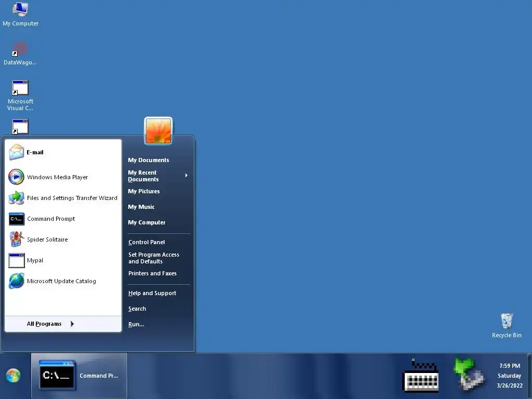Image resolution: width=532 pixels, height=399 pixels.
Task: Click Spider Solitaire label text
Action: coord(47,240)
